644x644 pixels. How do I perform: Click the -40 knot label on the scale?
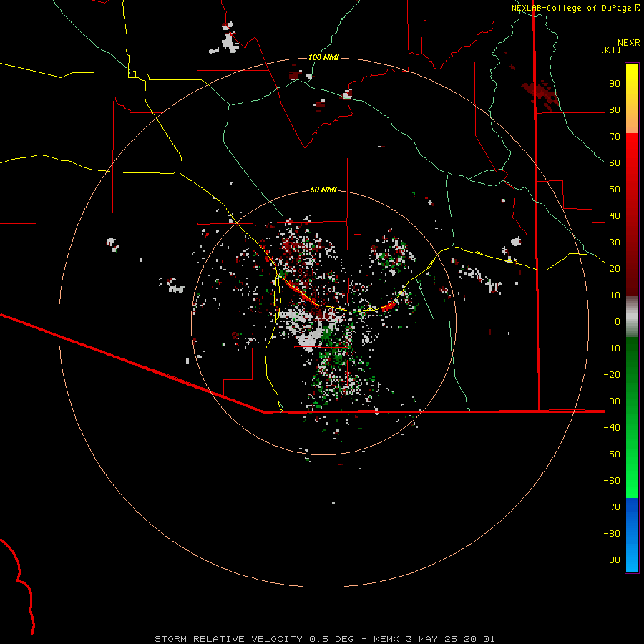(x=612, y=428)
